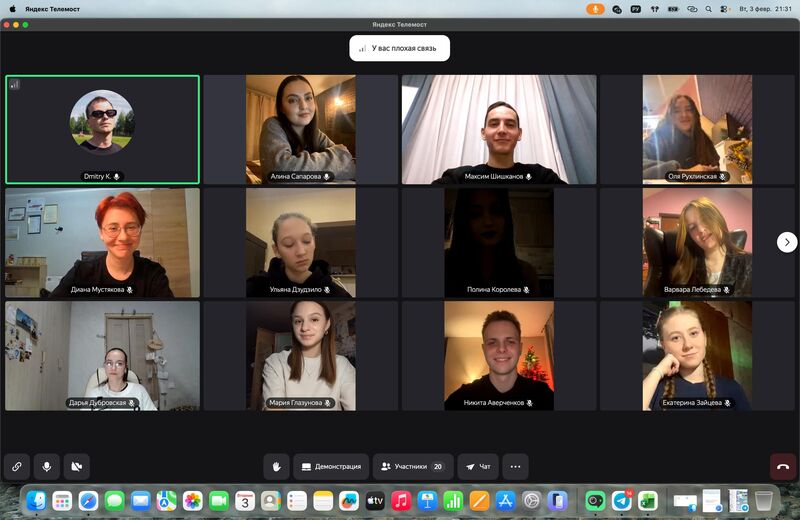Open the Чат chat panel

coord(478,466)
